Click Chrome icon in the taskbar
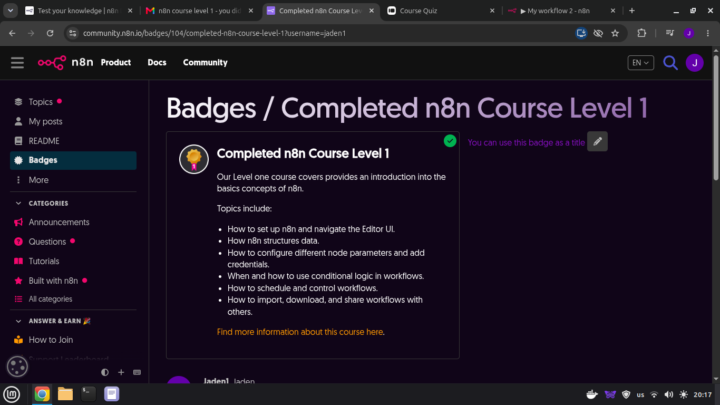 pyautogui.click(x=42, y=394)
